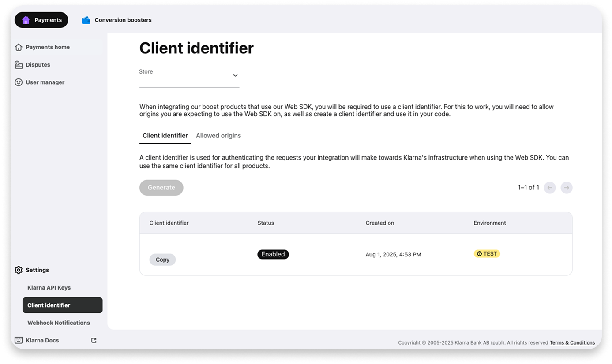Open Webhook Notifications in sidebar
Viewport: 612px width, 364px height.
(x=59, y=323)
